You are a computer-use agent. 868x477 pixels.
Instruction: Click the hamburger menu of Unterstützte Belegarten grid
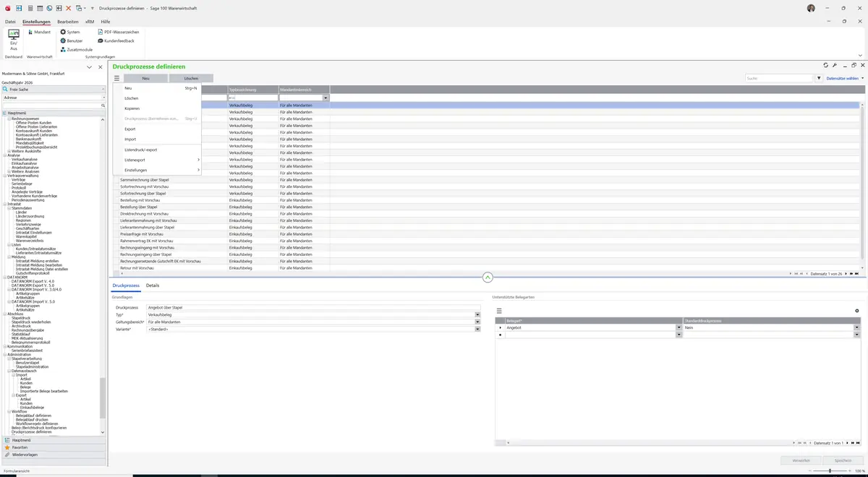click(499, 311)
